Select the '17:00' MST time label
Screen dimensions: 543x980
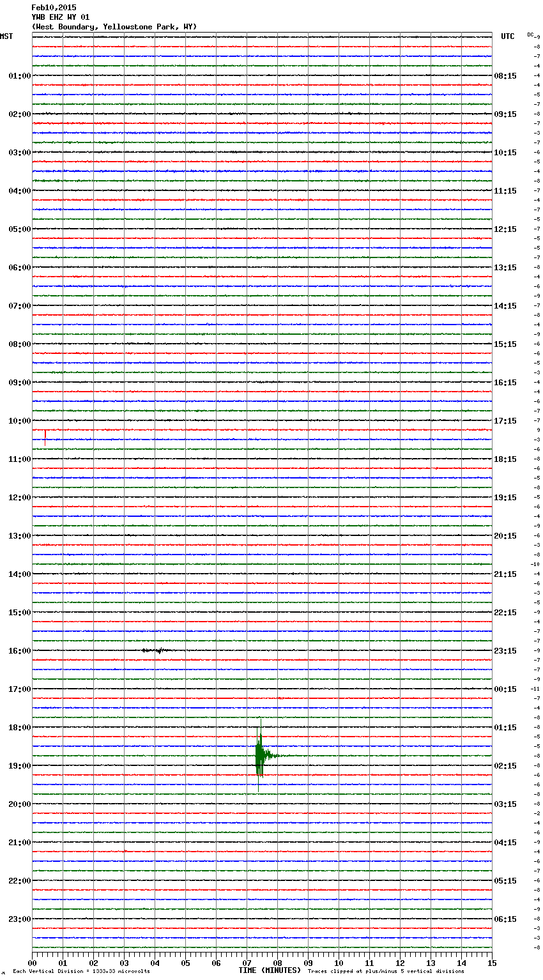20,689
